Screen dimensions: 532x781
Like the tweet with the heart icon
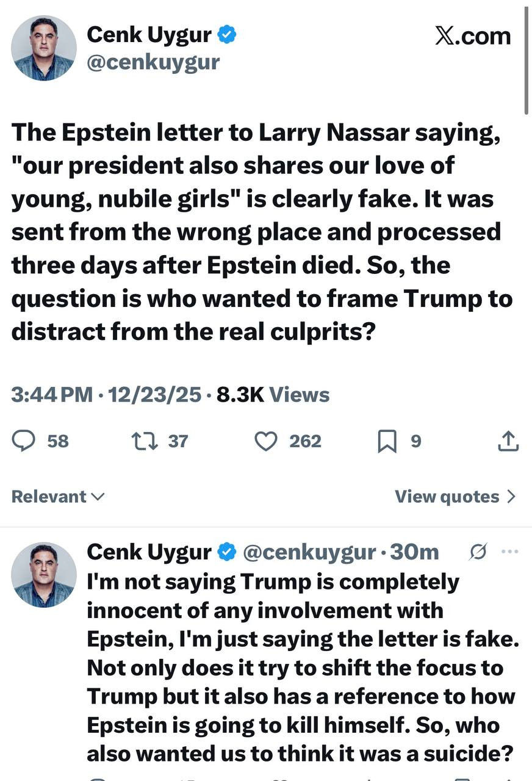[x=265, y=441]
